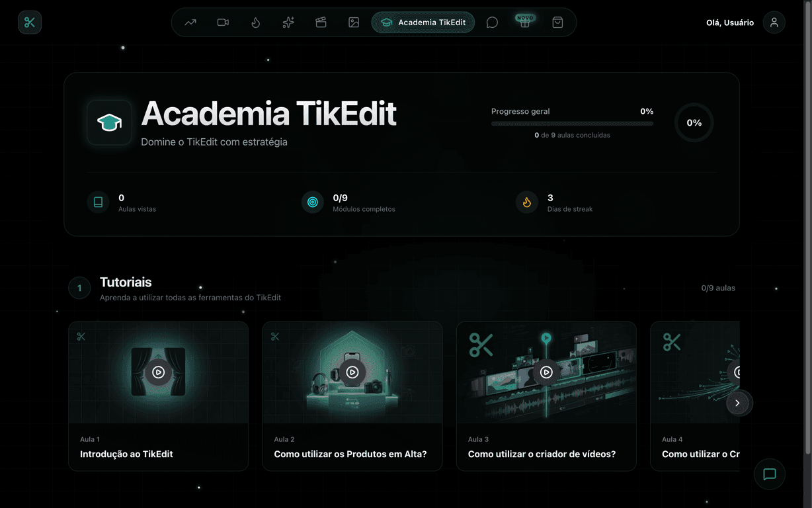Open the trending chart nav icon
The width and height of the screenshot is (812, 508).
(x=190, y=22)
